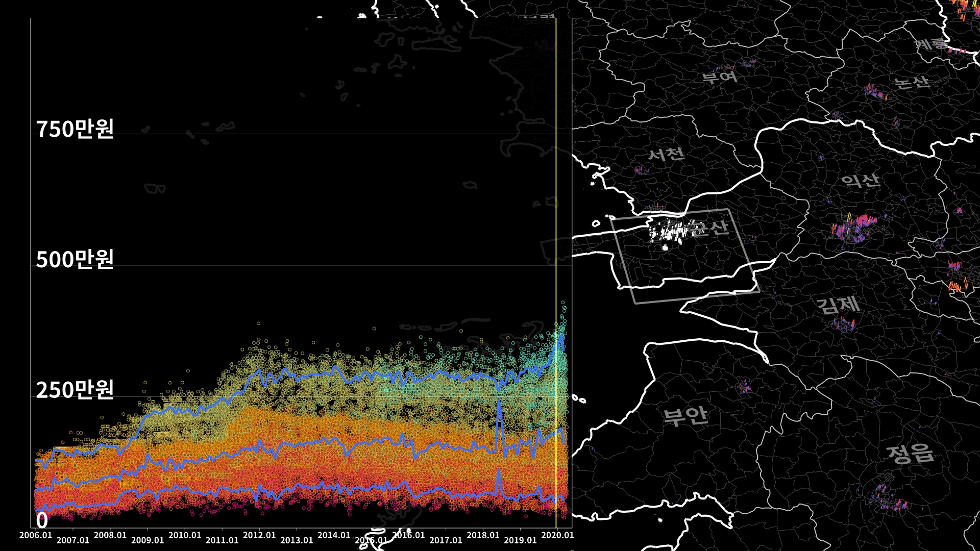
Task: Click the 2009.01 x-axis date label
Action: (x=148, y=540)
